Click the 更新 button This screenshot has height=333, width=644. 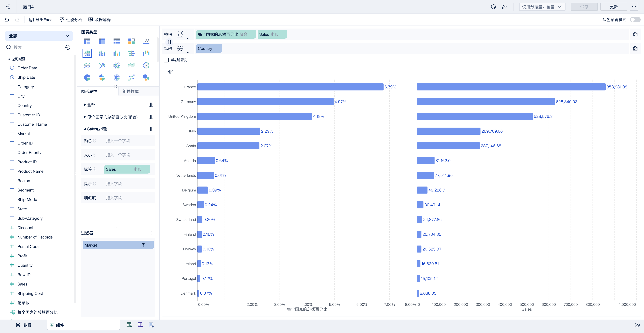(x=613, y=7)
